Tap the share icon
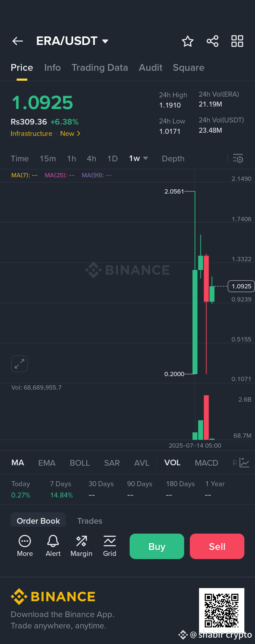The image size is (255, 644). point(212,41)
